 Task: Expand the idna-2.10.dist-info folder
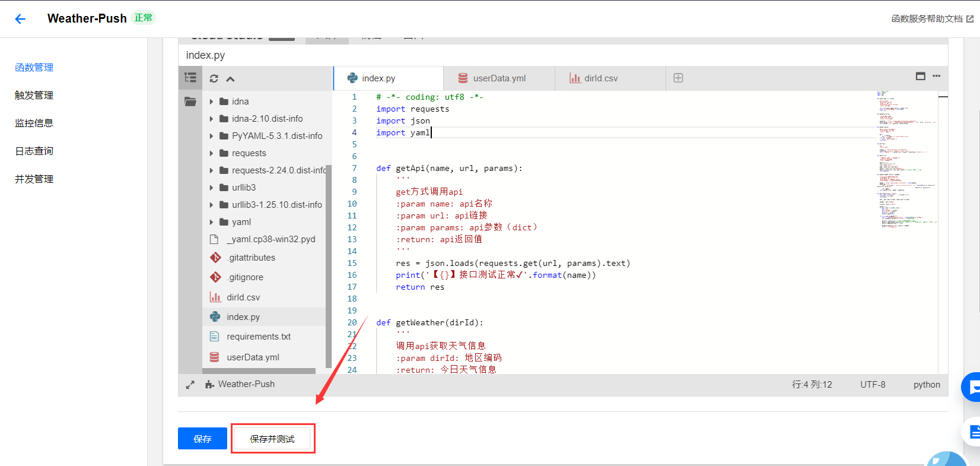point(211,119)
